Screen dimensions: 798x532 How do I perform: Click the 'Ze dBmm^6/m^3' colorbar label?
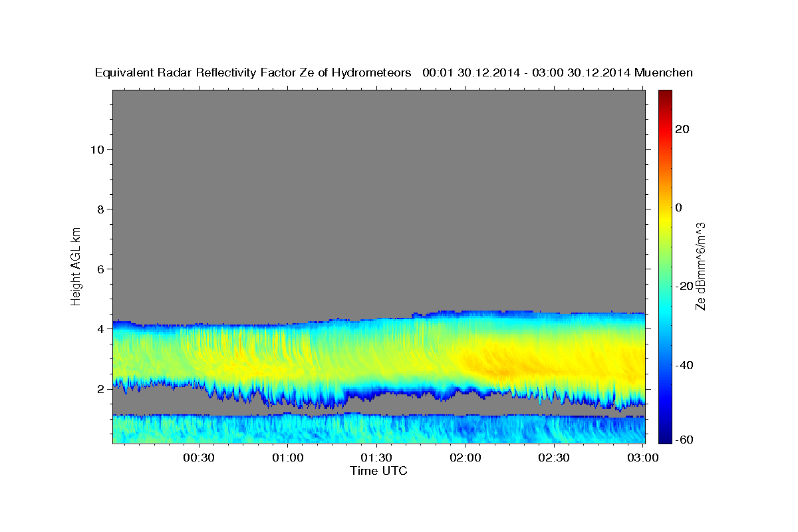pos(700,266)
